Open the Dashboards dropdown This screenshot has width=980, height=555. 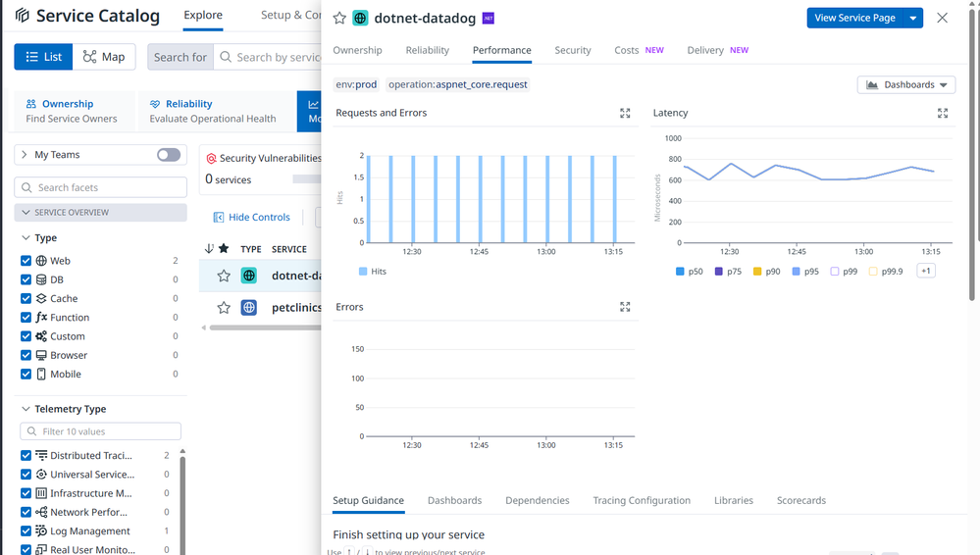click(906, 85)
